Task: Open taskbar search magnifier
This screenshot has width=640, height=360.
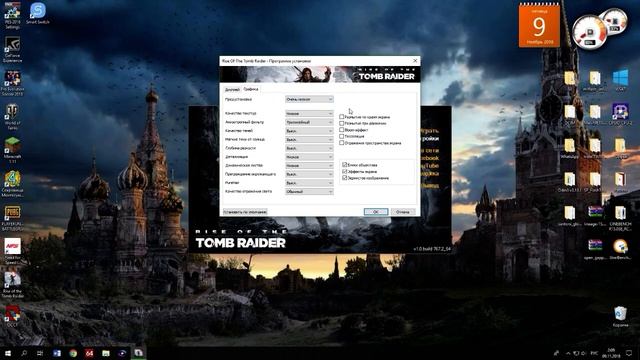Action: pos(24,353)
